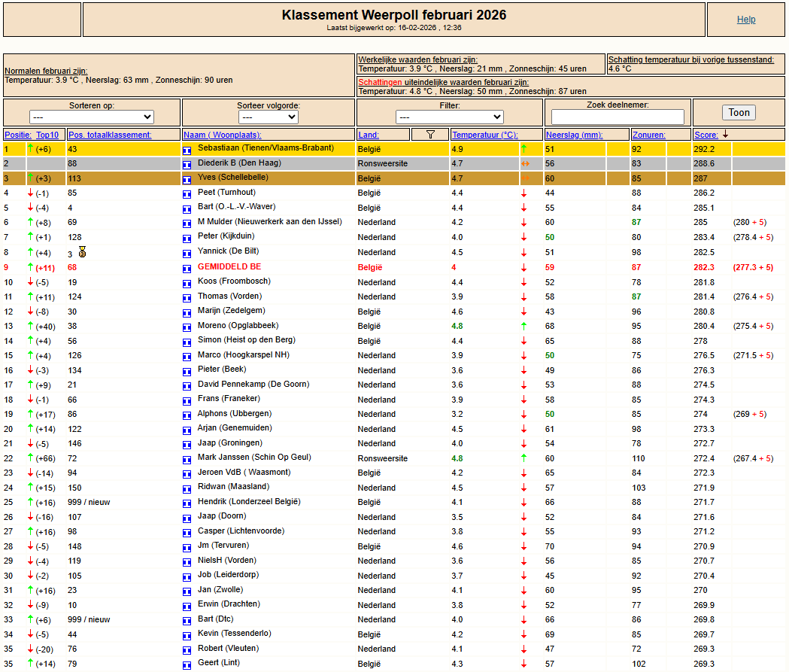Click the blue icon next to Diederik B
Viewport: 789px width, 672px height.
pos(187,164)
